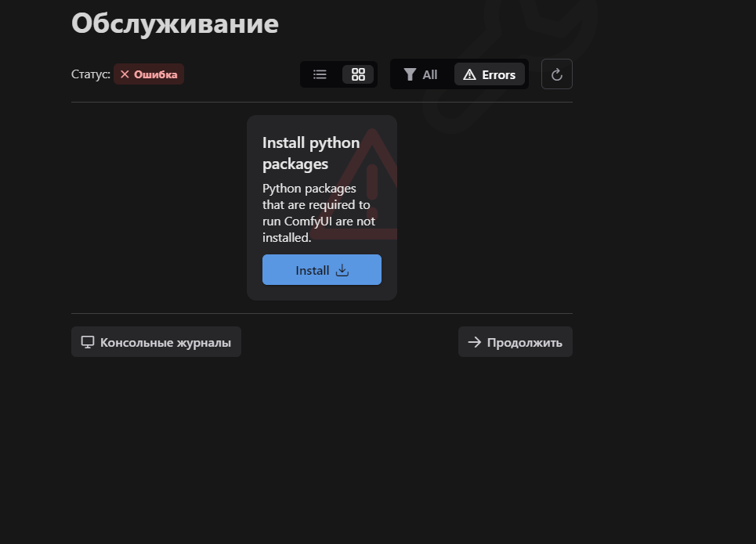This screenshot has height=544, width=756.
Task: Filter tasks by Errors only
Action: [490, 74]
